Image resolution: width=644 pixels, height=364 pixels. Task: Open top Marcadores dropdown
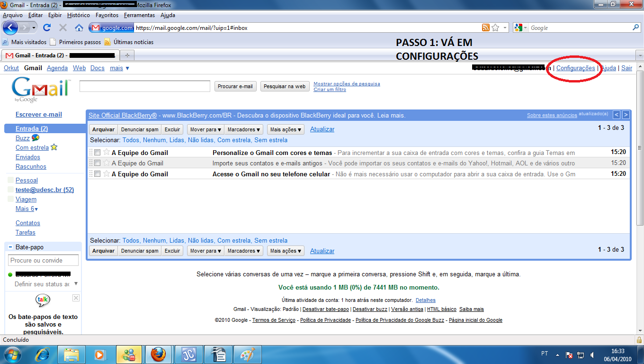pos(243,129)
